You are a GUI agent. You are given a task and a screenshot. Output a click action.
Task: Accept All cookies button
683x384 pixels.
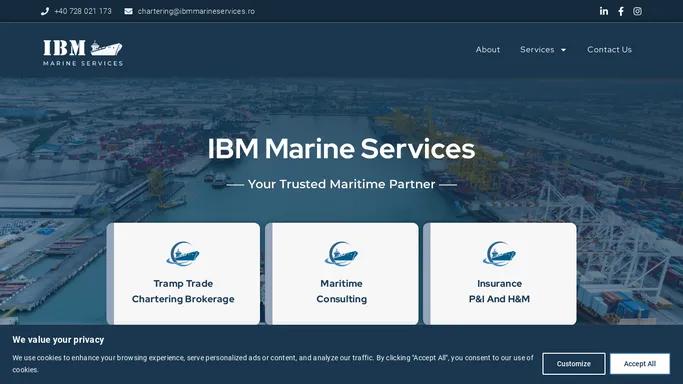(640, 364)
